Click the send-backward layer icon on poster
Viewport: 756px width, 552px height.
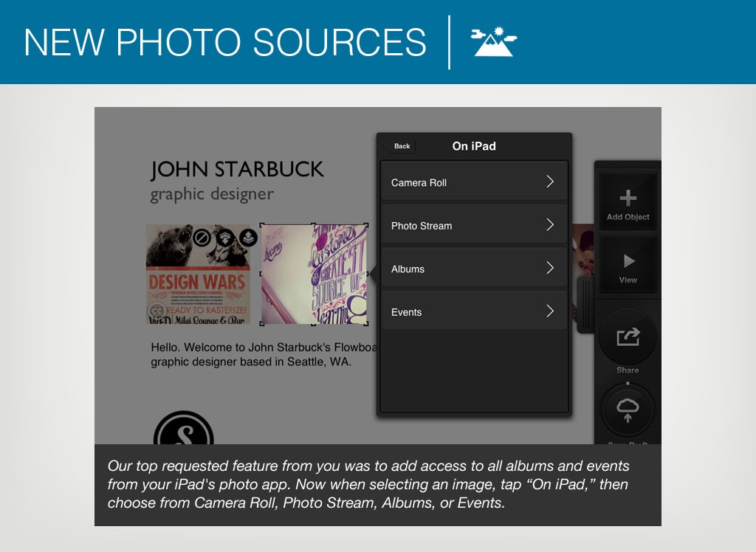[x=225, y=238]
